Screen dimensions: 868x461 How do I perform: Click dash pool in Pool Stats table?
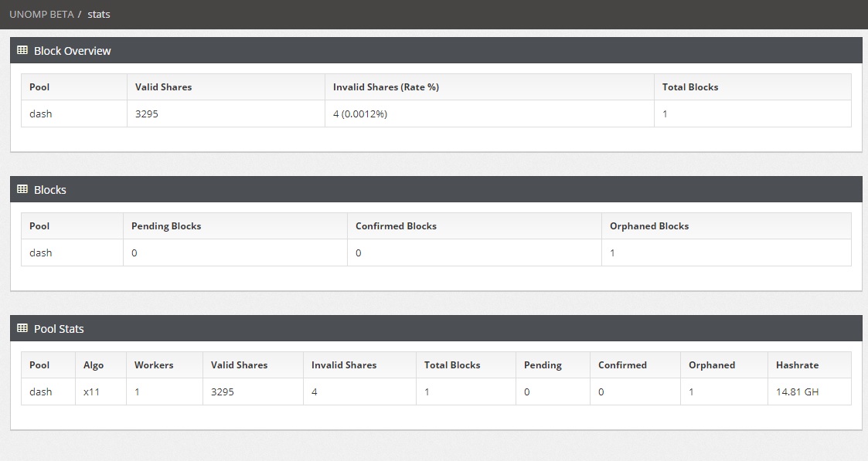(41, 392)
